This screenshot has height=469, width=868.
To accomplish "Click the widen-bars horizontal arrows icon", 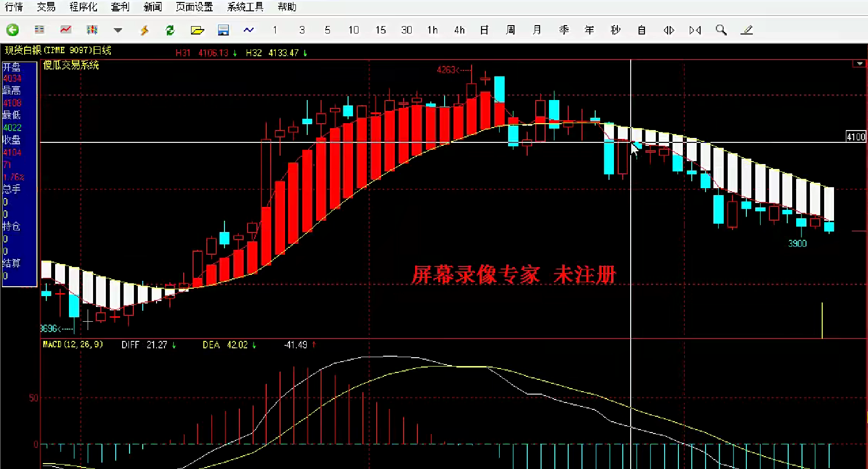I will click(x=669, y=30).
